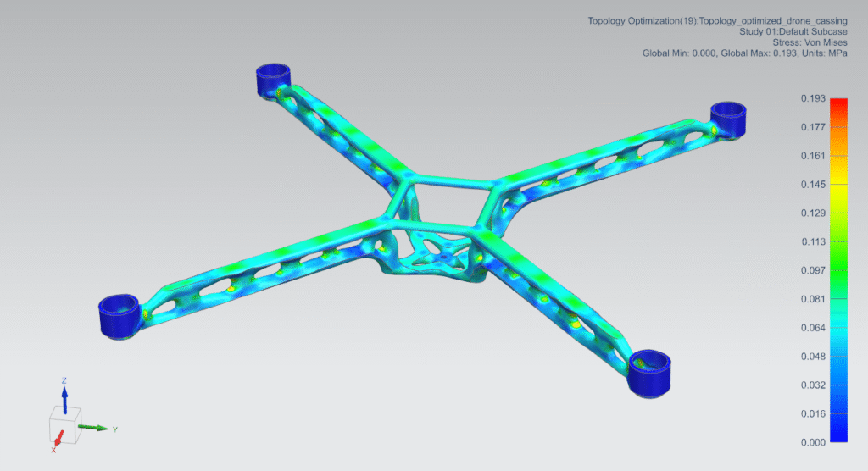Click the green Y axis arrow on triad
This screenshot has height=471, width=868.
(x=96, y=429)
